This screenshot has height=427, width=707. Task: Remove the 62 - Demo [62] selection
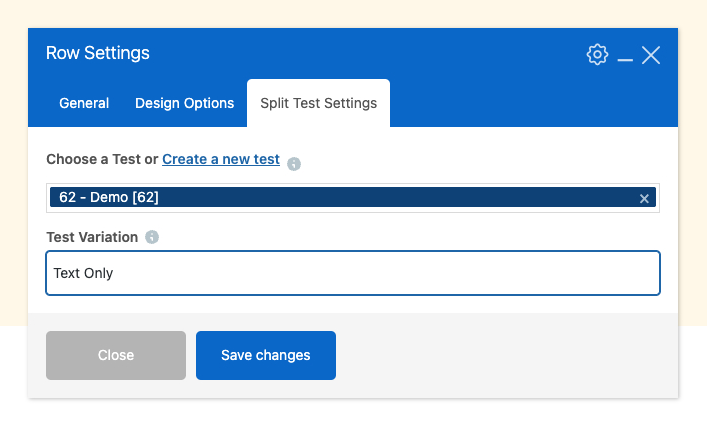pyautogui.click(x=644, y=198)
